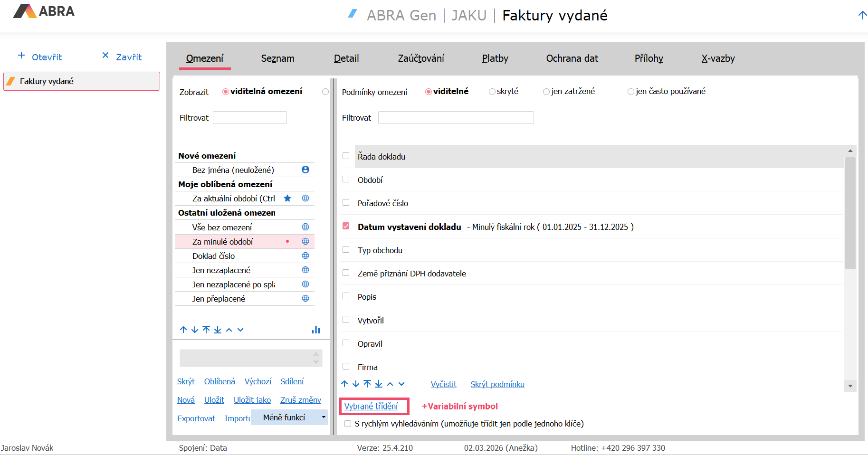
Task: Click the chevron-up icon under saved restrictions list
Action: tap(229, 330)
